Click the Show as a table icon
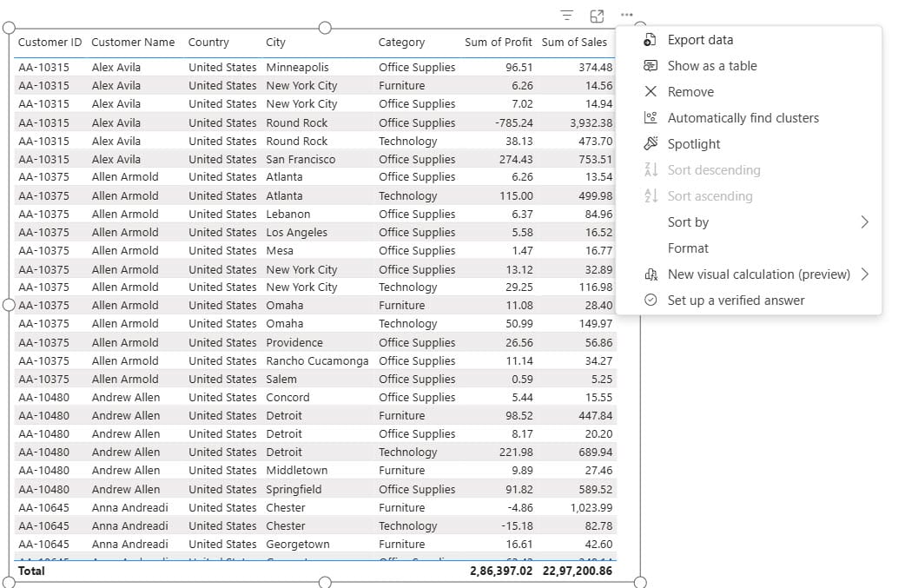The width and height of the screenshot is (905, 588). 651,66
